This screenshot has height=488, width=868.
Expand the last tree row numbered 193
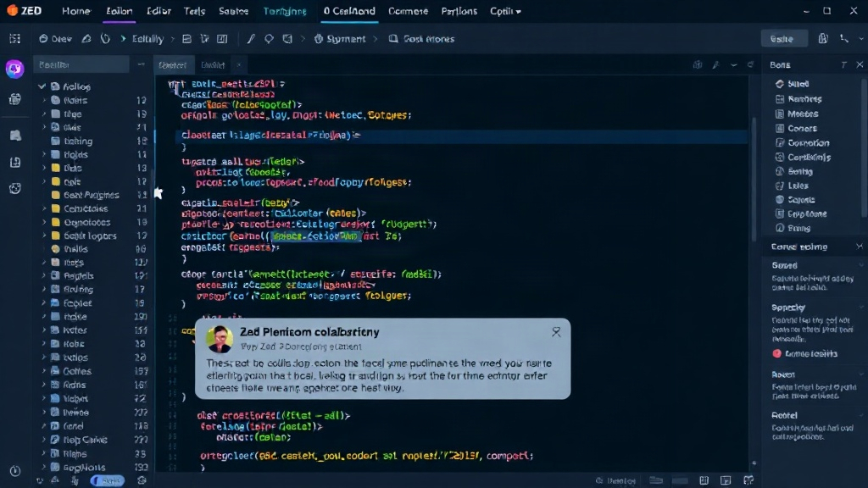[x=44, y=467]
